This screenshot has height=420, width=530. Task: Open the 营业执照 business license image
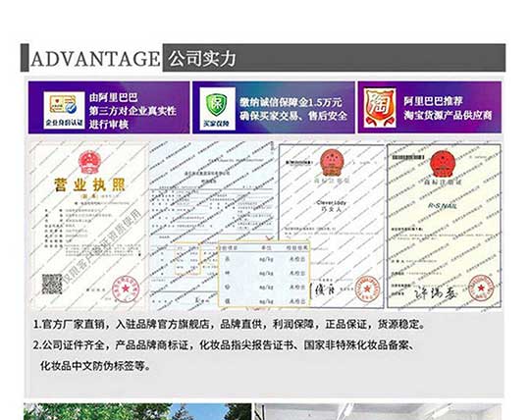(89, 226)
